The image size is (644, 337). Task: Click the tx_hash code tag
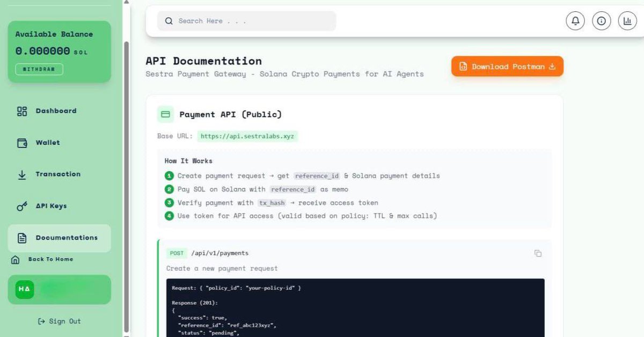point(271,203)
